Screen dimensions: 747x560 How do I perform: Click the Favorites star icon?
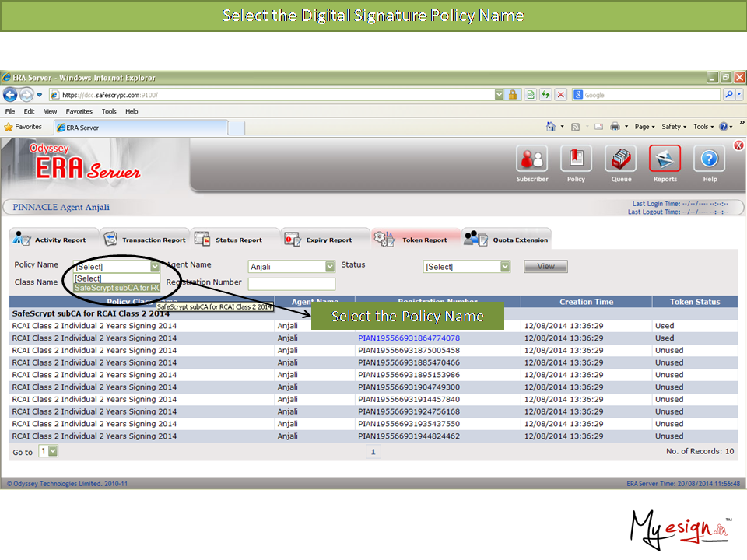click(x=9, y=127)
